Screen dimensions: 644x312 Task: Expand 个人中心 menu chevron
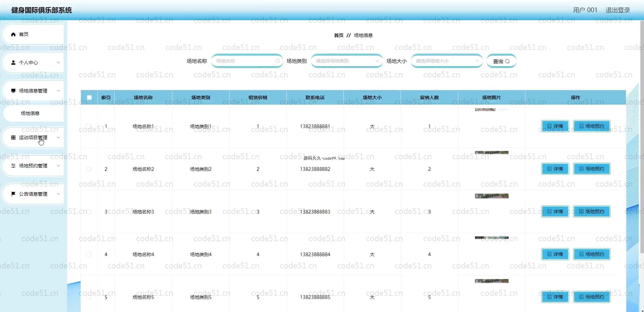coord(58,62)
